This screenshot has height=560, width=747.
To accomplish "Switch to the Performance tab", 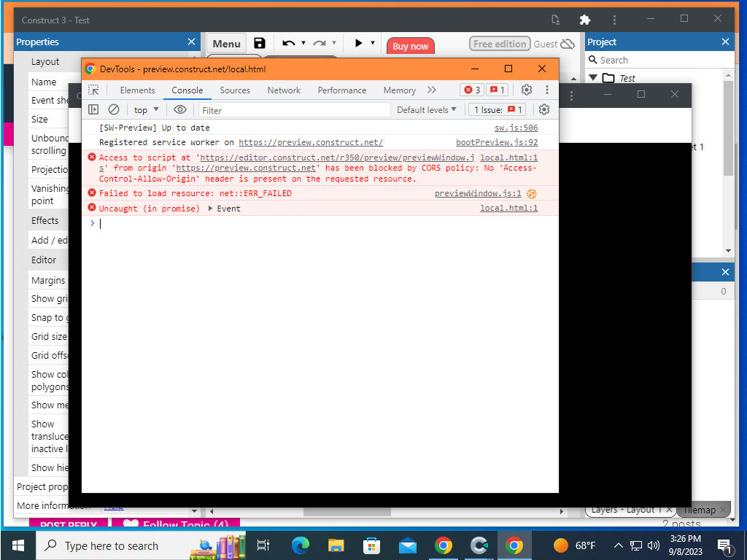I will pos(342,90).
